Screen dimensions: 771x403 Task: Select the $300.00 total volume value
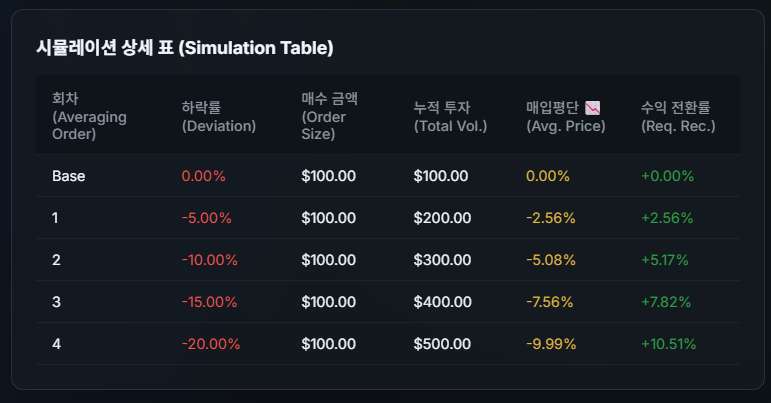click(x=441, y=260)
